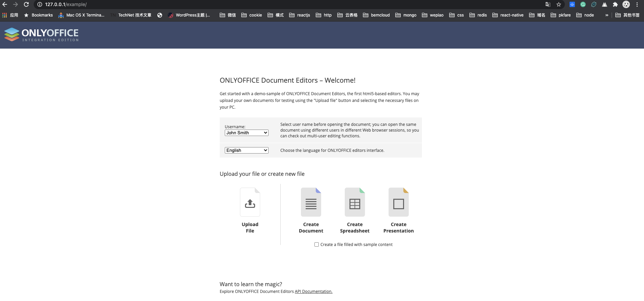Open the pkfare bookmark folder
The image size is (644, 301).
561,15
